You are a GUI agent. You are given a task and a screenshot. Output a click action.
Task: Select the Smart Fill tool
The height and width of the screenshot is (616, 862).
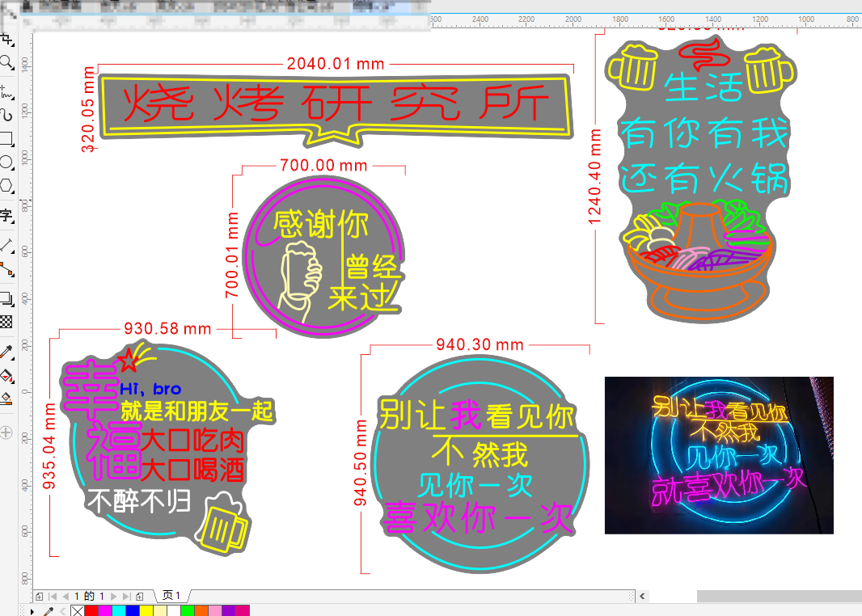[x=6, y=399]
